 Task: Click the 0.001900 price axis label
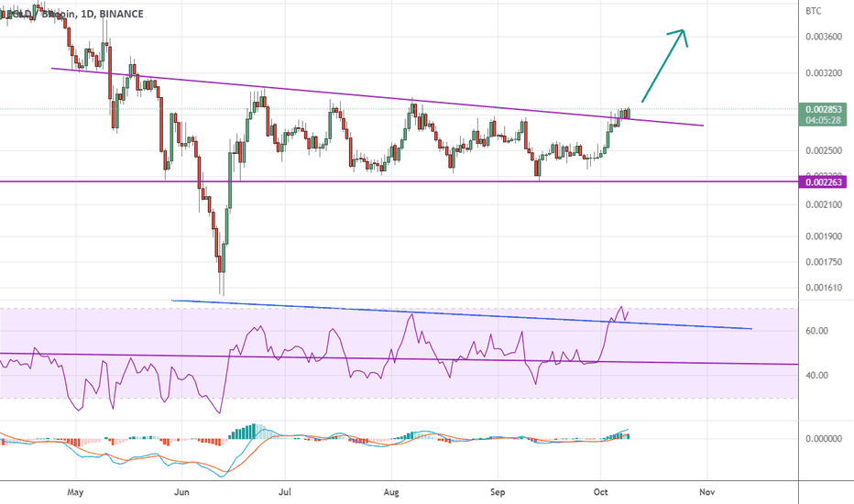click(x=824, y=236)
